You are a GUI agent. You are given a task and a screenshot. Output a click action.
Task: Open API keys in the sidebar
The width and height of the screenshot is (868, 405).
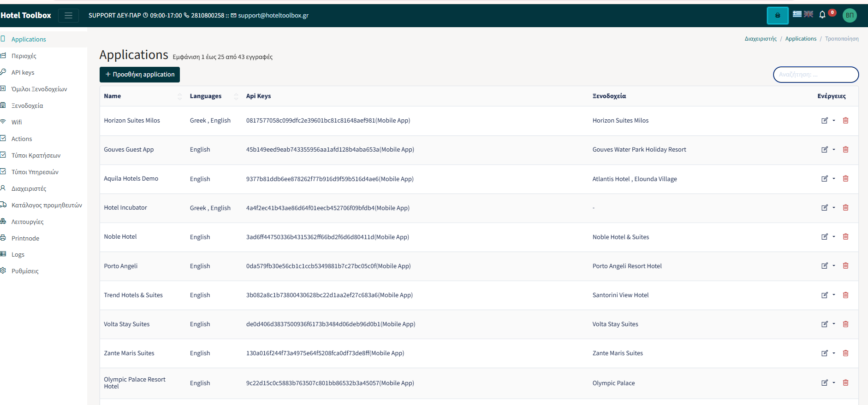(x=23, y=72)
